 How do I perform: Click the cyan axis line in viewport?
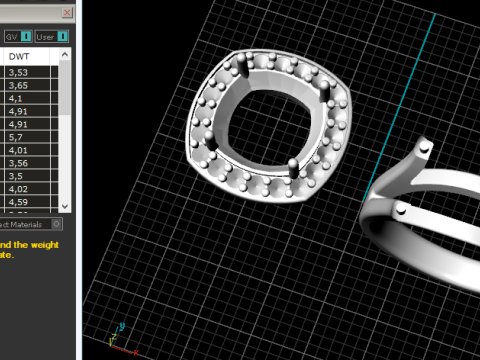[x=399, y=108]
